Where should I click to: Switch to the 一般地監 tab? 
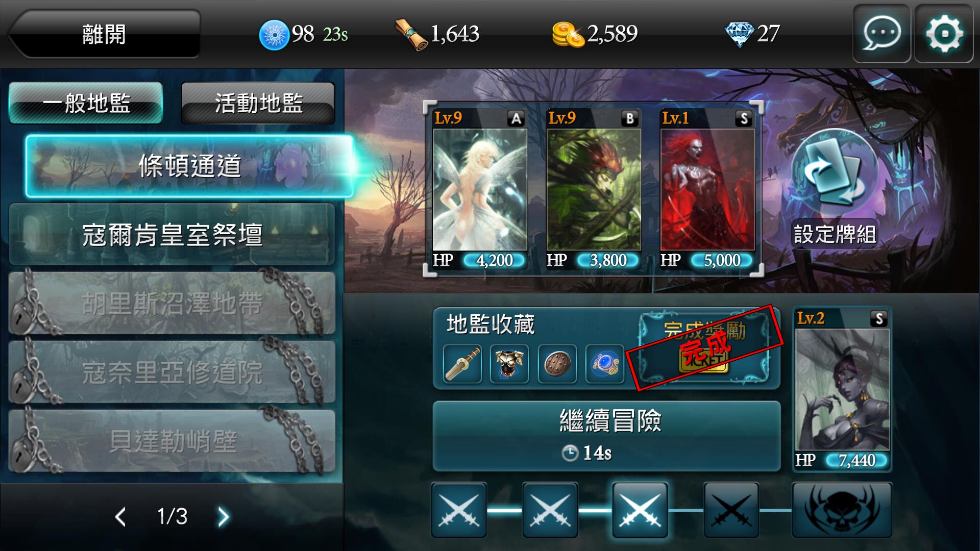pyautogui.click(x=86, y=103)
